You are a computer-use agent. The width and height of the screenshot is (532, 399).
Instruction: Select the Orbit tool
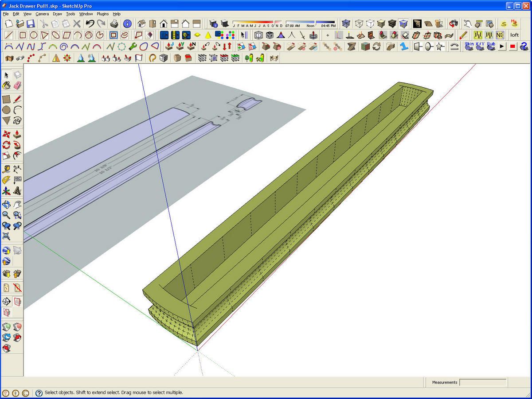7,205
